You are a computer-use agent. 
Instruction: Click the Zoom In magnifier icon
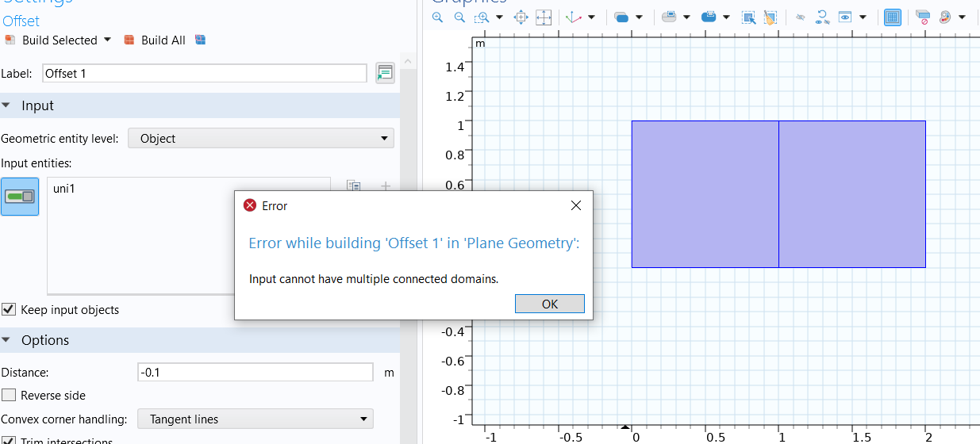click(437, 17)
